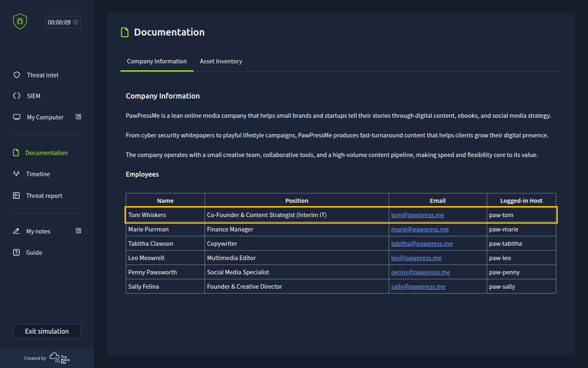
Task: Open marie@pawpress.me email link
Action: (420, 229)
